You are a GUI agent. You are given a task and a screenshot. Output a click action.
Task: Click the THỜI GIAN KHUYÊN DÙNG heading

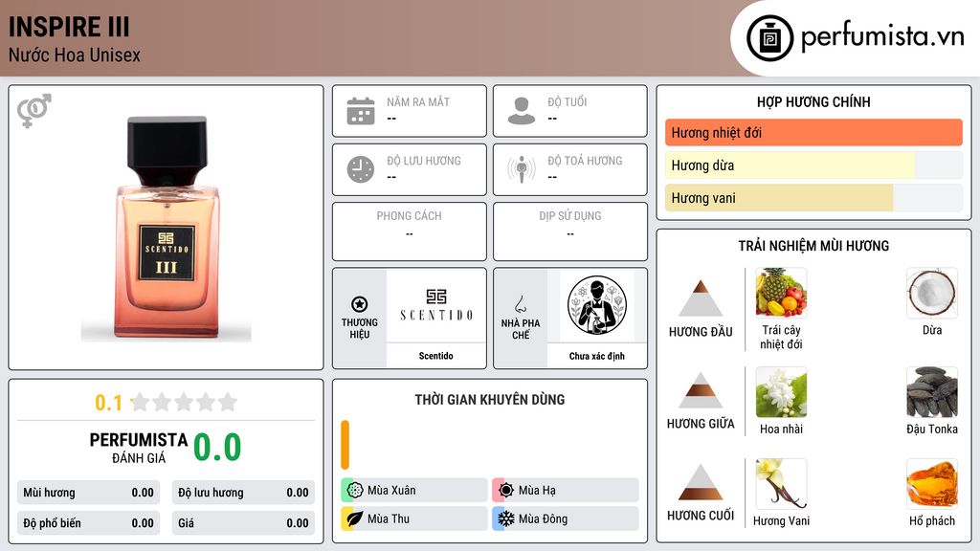coord(490,400)
